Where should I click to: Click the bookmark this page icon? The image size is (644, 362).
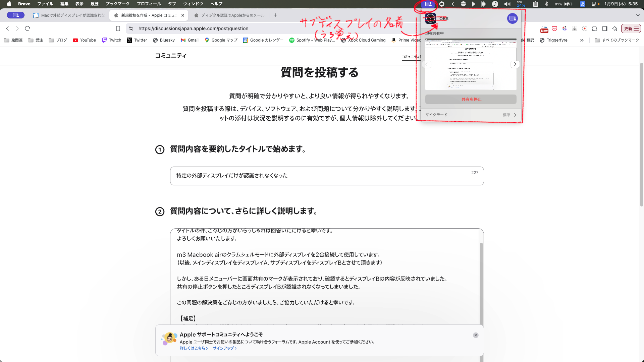point(118,28)
